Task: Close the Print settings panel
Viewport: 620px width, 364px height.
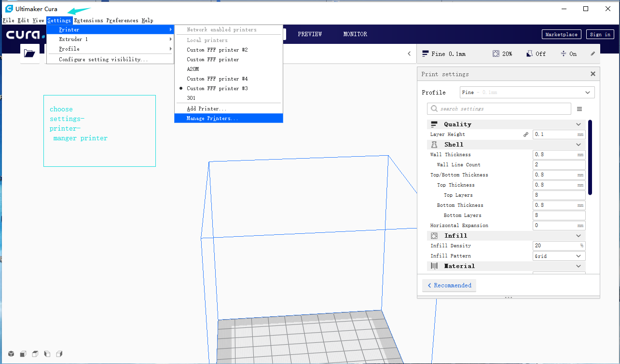Action: [x=593, y=74]
